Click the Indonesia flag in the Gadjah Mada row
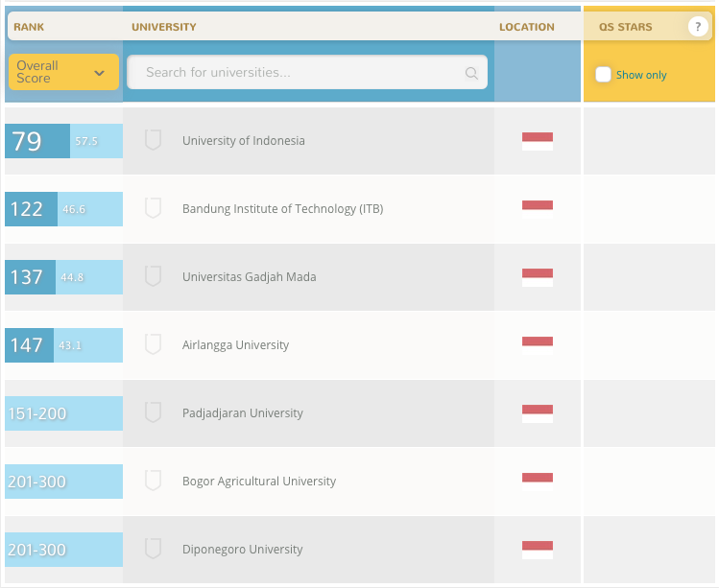The image size is (719, 588). 538,278
